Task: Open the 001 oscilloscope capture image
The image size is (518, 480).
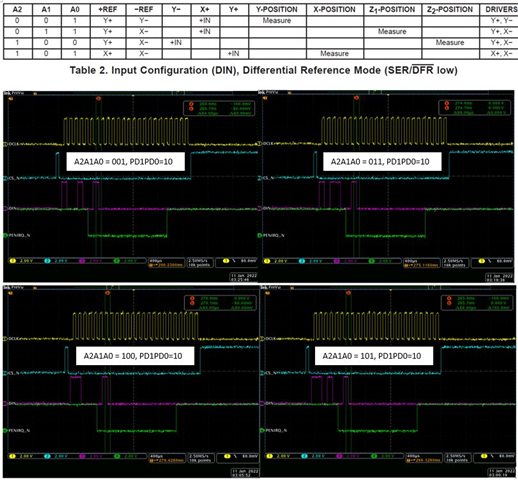Action: pyautogui.click(x=131, y=187)
